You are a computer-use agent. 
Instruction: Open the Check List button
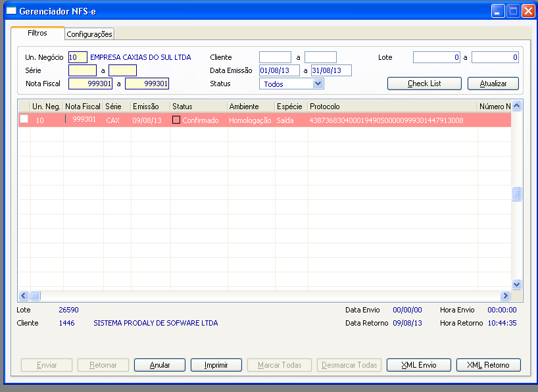click(x=424, y=84)
